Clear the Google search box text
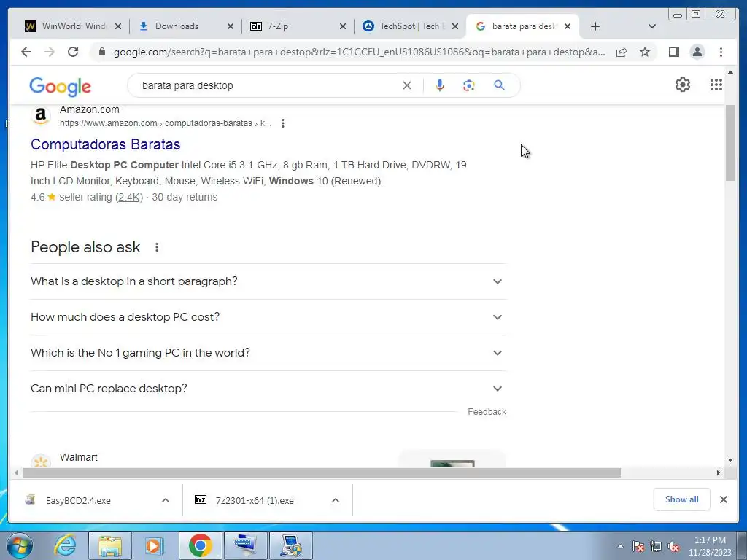 tap(407, 85)
